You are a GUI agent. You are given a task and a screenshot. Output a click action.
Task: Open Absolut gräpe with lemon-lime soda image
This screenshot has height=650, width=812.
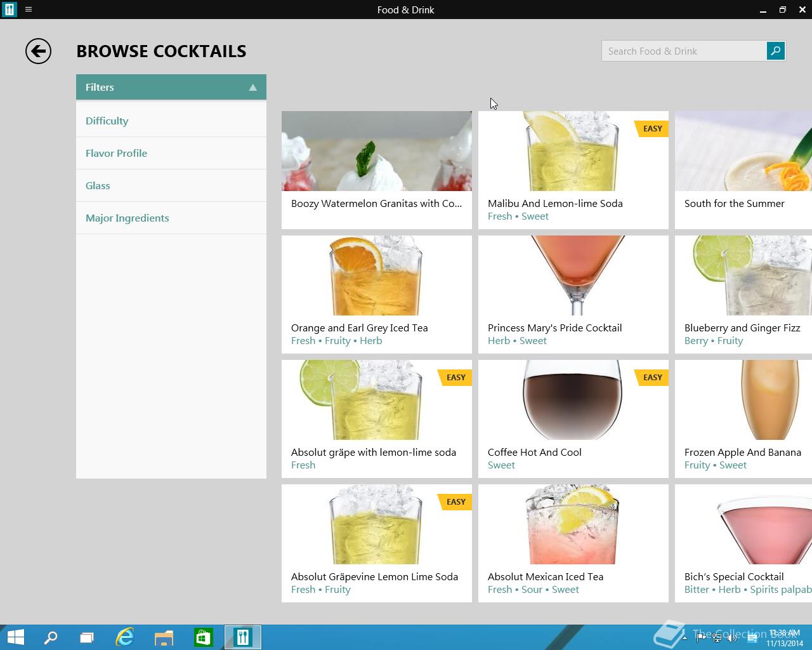pyautogui.click(x=377, y=400)
